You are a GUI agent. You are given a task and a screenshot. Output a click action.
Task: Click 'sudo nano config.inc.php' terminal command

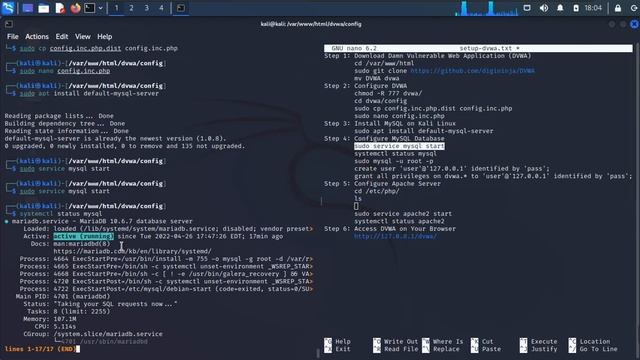click(64, 71)
